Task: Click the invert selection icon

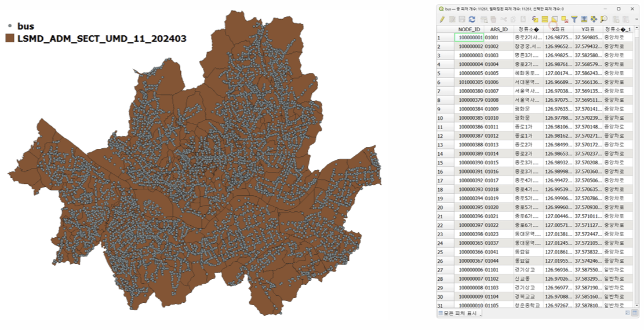Action: [x=555, y=19]
